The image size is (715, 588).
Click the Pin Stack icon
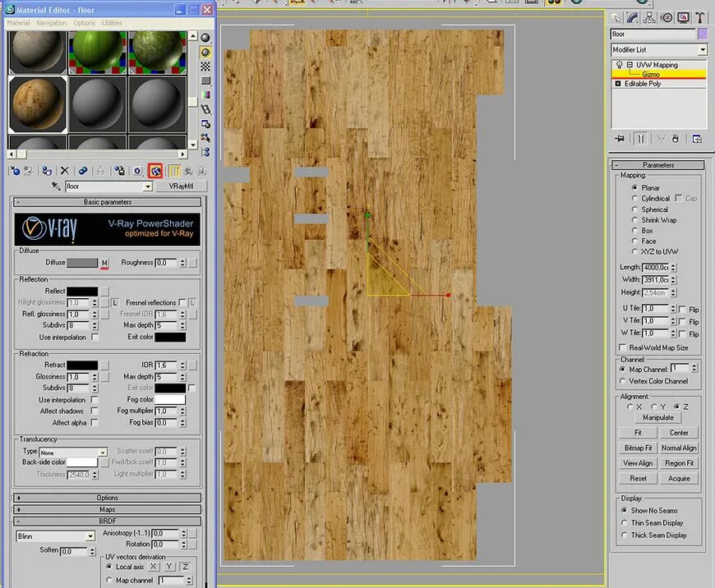tap(619, 139)
